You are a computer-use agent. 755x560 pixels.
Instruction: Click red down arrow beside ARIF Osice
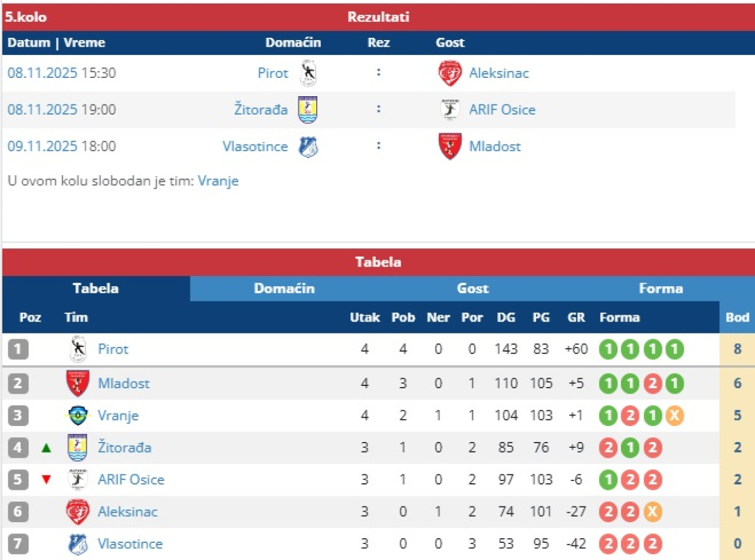tap(46, 480)
